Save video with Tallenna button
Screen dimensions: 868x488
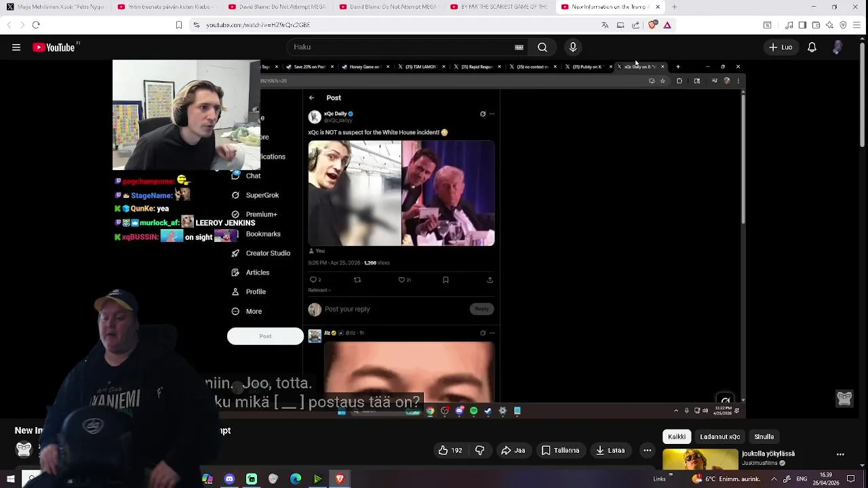coord(561,450)
